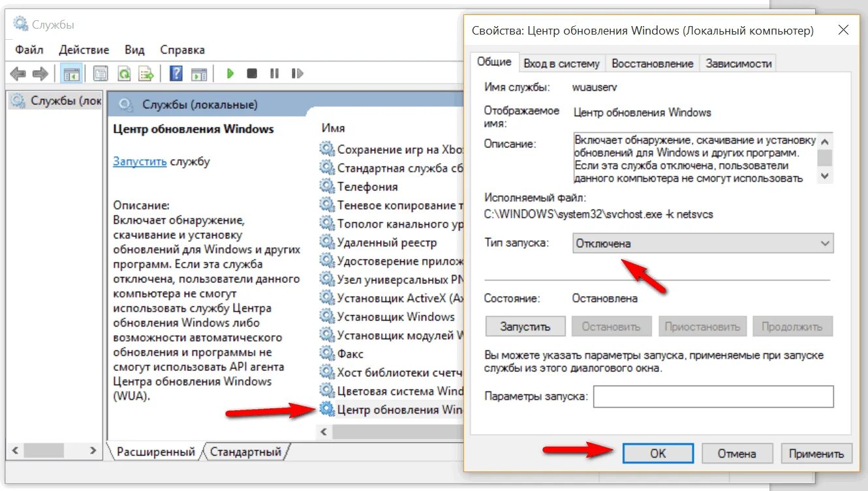Select Установщик модулей W row
Image resolution: width=868 pixels, height=491 pixels.
click(x=392, y=335)
